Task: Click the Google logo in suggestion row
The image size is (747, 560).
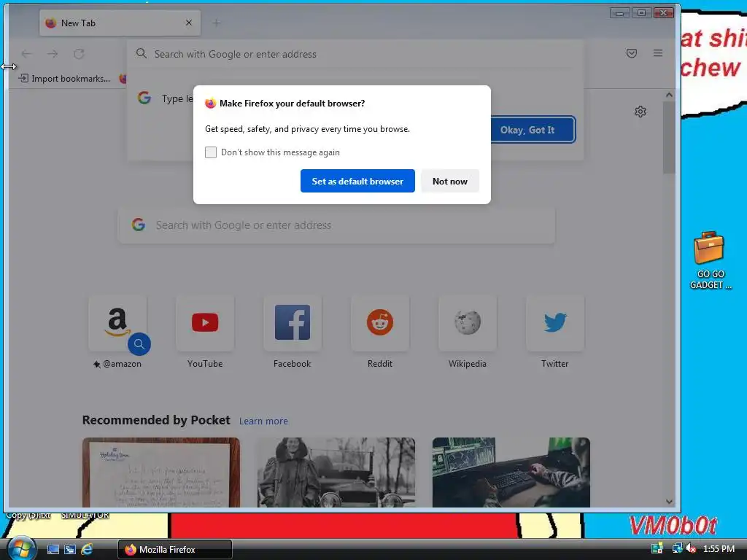Action: coord(144,98)
